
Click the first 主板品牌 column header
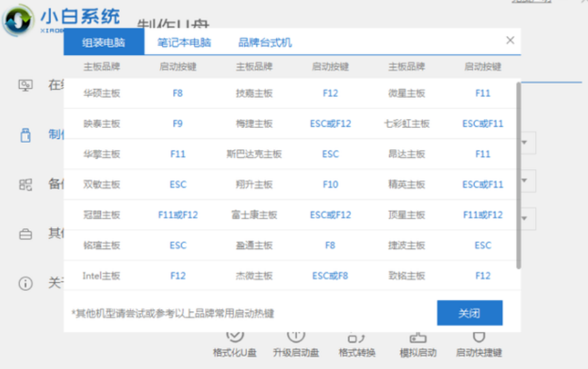coord(101,67)
